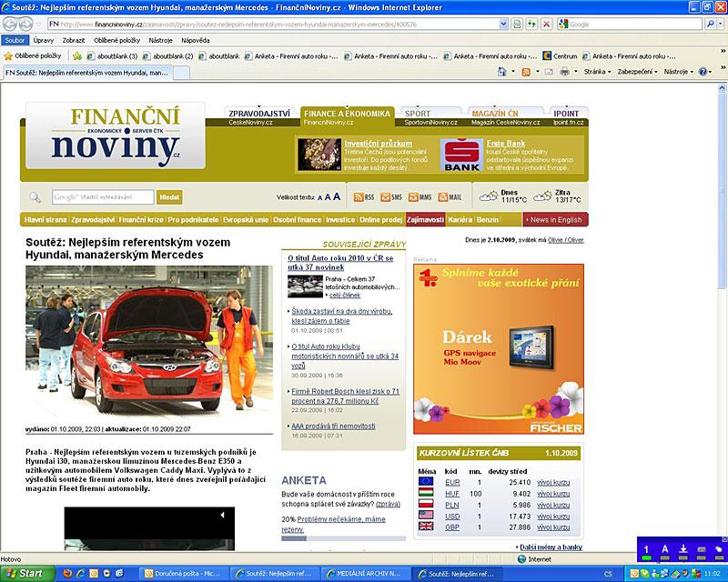
Task: Click the Hledat search button
Action: click(x=169, y=197)
